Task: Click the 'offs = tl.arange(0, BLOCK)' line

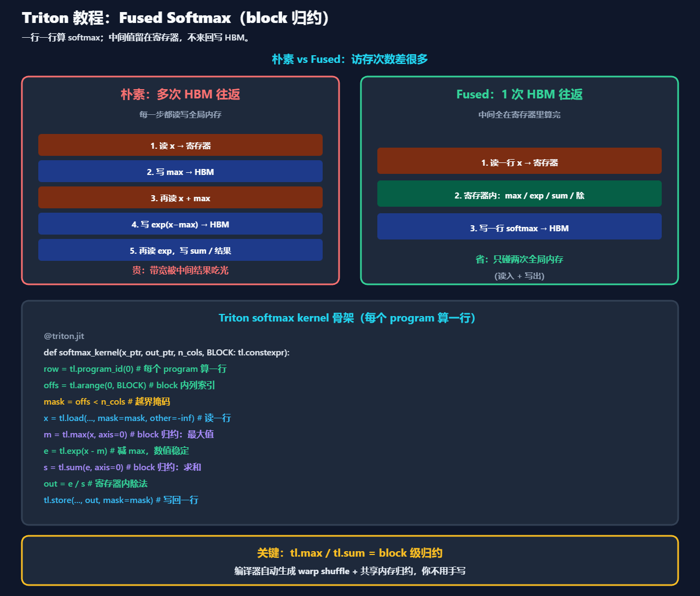Action: [130, 385]
